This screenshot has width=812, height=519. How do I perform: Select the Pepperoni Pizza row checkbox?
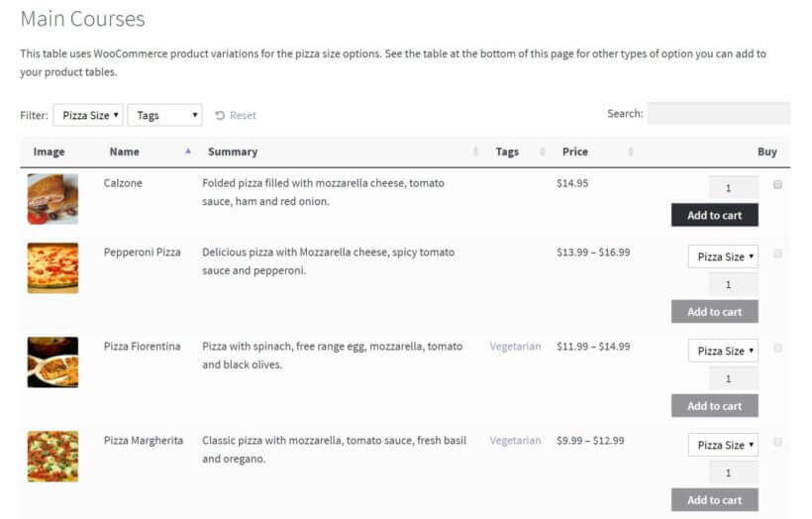pos(777,254)
